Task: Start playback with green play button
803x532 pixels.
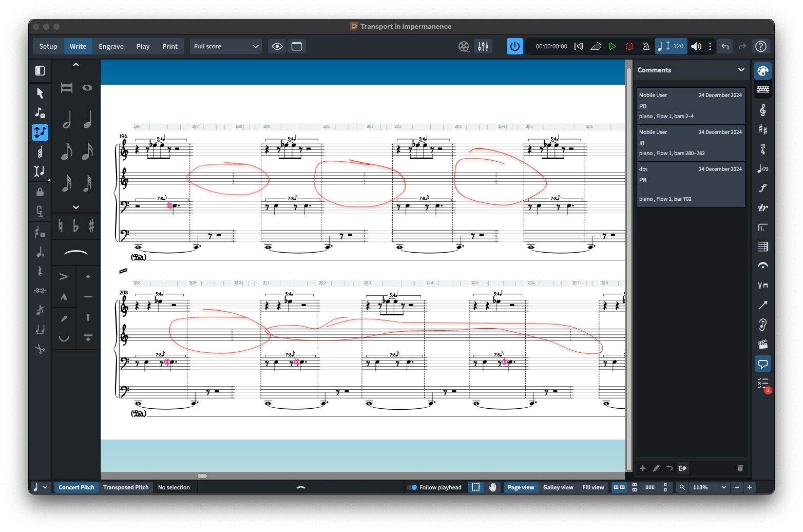Action: [x=613, y=46]
